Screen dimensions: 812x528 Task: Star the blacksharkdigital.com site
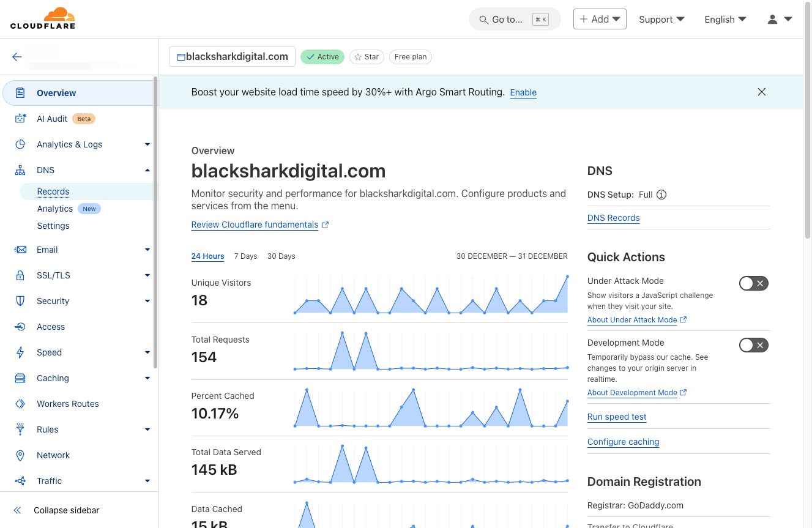367,57
